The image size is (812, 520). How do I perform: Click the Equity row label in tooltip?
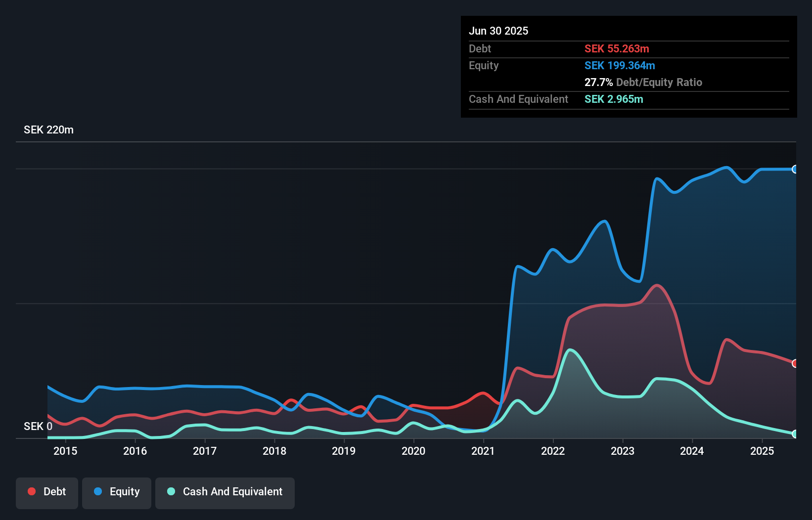coord(484,65)
